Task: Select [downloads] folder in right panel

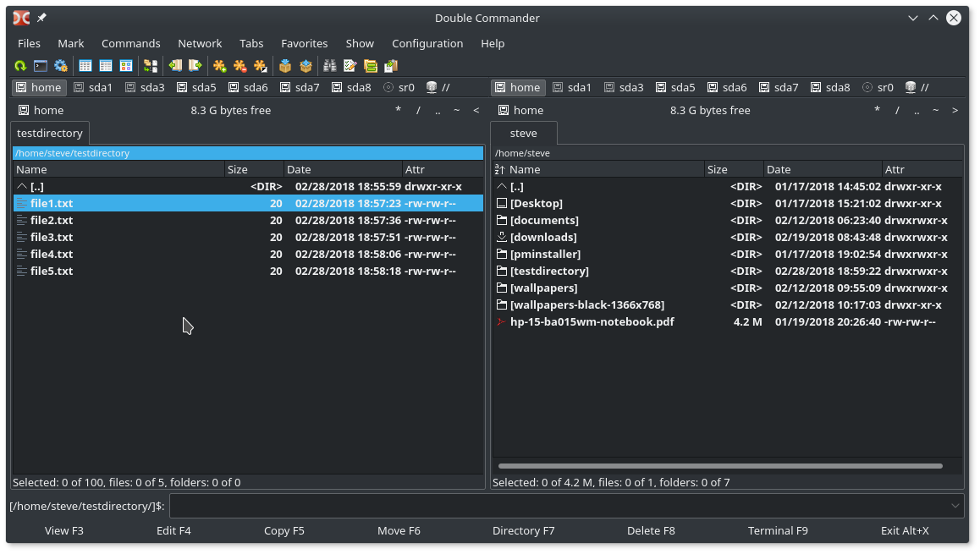Action: pos(728,238)
